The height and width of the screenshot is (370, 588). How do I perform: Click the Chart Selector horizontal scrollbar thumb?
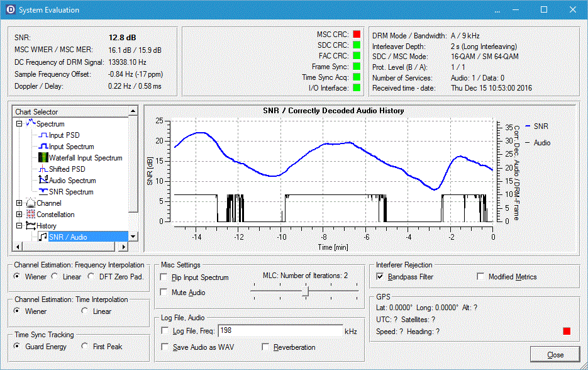[x=69, y=247]
